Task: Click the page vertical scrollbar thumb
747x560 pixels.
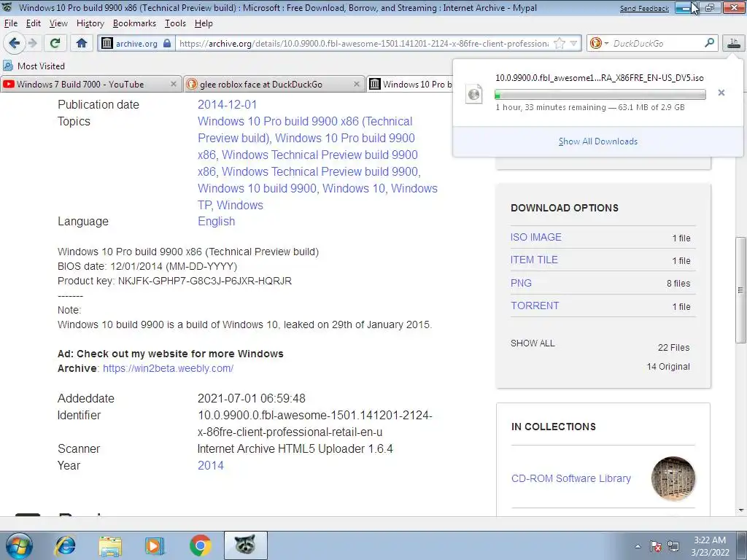Action: coord(740,289)
